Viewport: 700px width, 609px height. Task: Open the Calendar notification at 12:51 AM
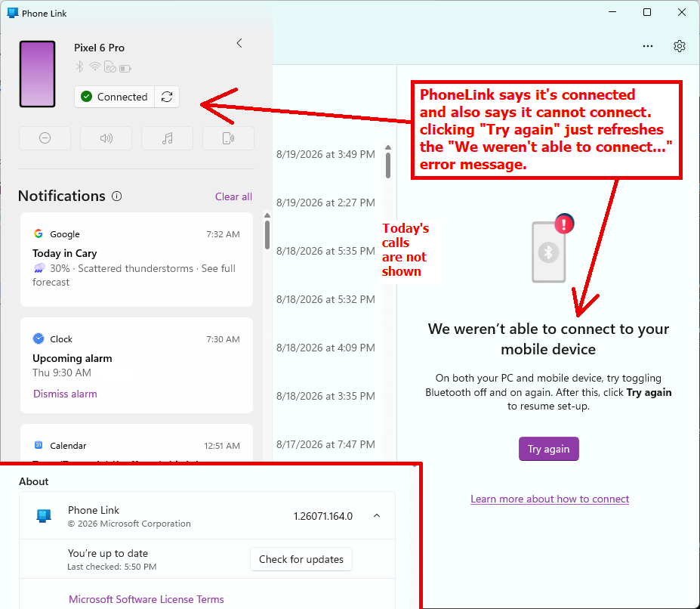[137, 442]
